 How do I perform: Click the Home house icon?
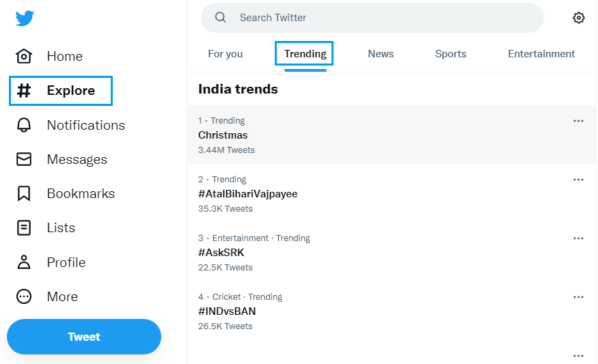[x=24, y=56]
